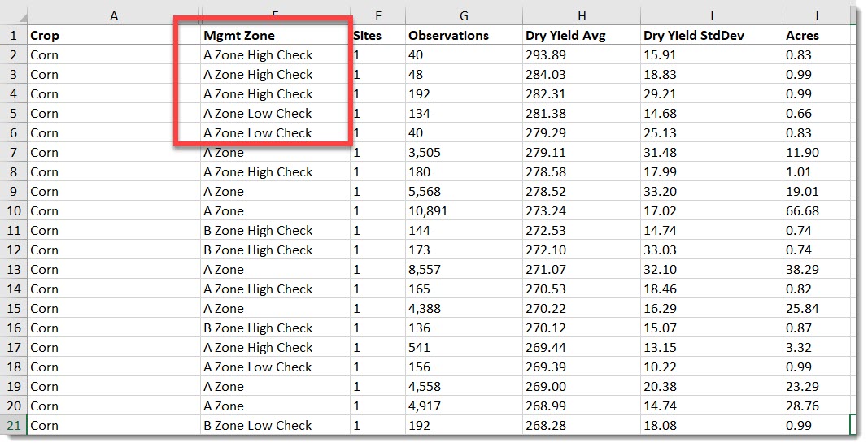This screenshot has width=868, height=447.
Task: Select the cell with 293.89 yield average
Action: coord(581,55)
